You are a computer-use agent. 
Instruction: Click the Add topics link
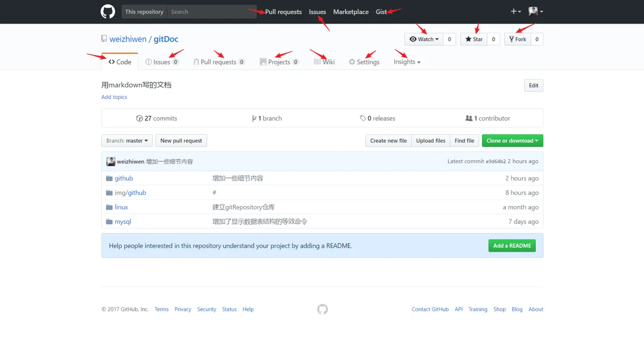pos(114,97)
